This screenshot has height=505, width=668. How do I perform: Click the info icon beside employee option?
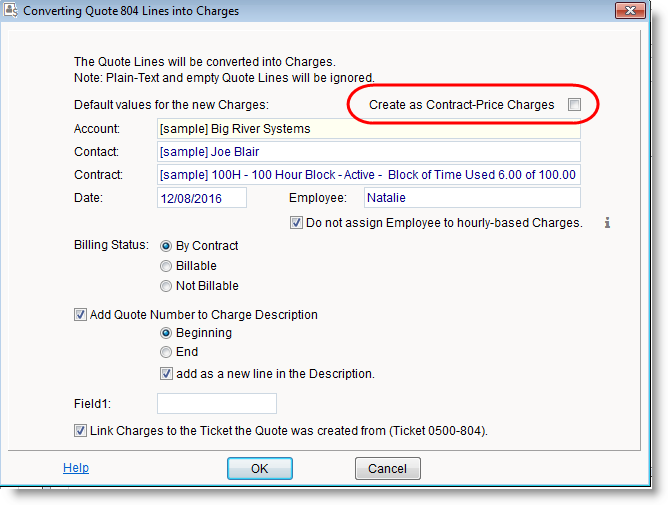pyautogui.click(x=607, y=223)
